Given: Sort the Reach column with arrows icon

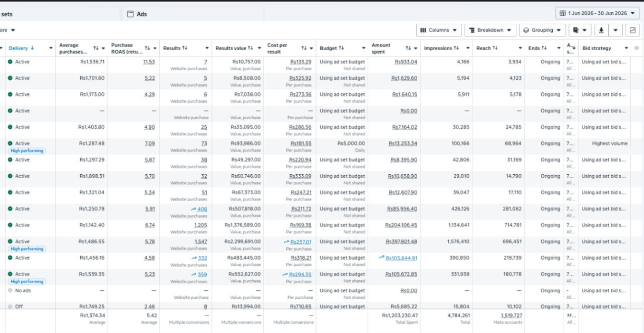Looking at the screenshot, I should [x=495, y=48].
